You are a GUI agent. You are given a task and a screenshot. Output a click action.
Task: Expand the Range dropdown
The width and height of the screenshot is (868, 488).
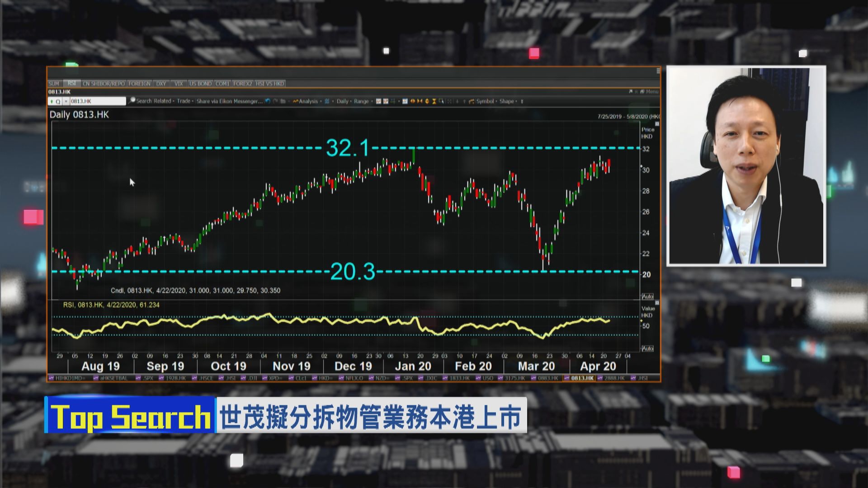click(361, 101)
